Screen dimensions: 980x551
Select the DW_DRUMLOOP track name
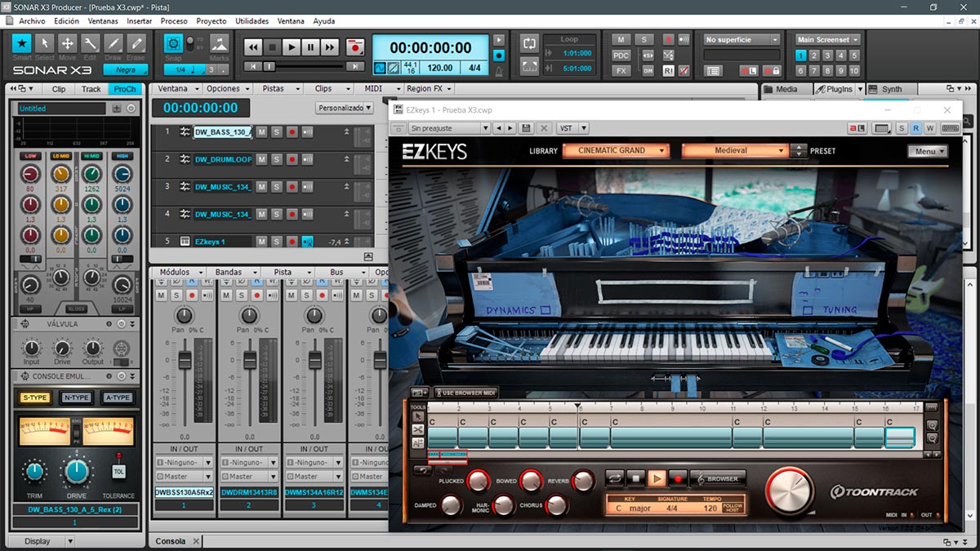tap(223, 159)
